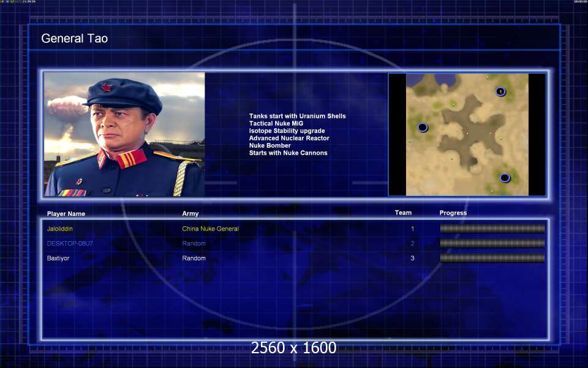Click the Player Name column header
This screenshot has width=588, height=368.
coord(66,213)
